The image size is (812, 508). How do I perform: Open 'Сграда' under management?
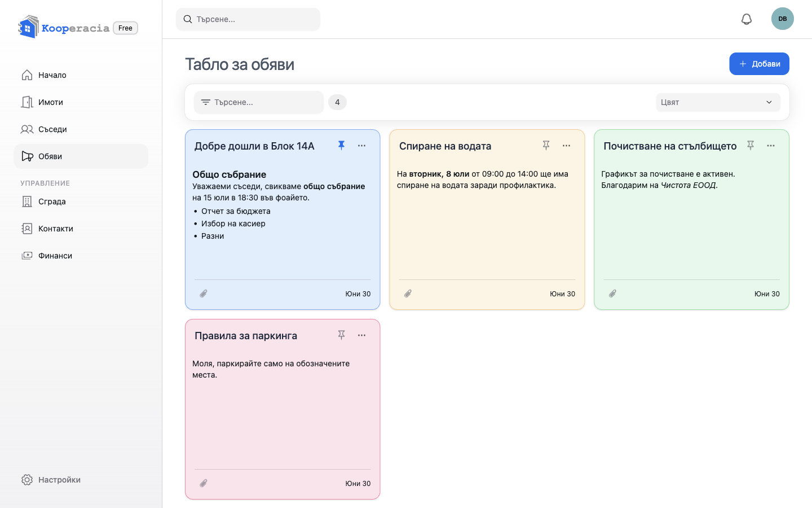coord(81,202)
